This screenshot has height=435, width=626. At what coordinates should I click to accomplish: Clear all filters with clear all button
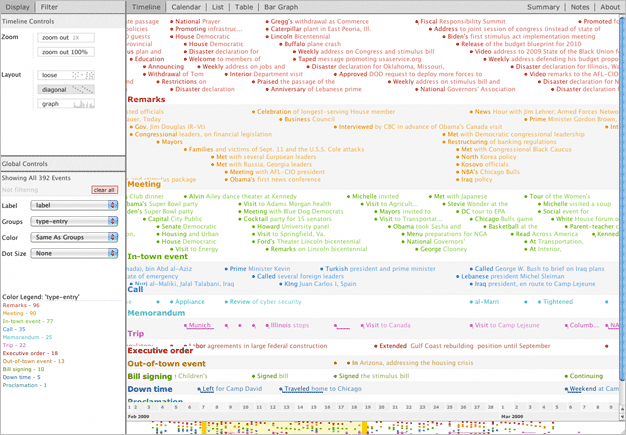click(105, 190)
